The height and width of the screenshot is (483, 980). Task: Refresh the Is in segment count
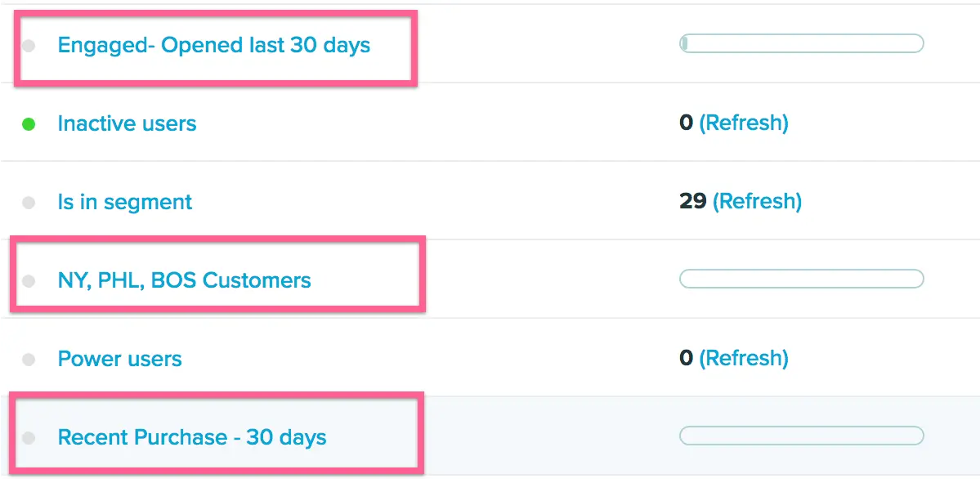click(x=757, y=201)
